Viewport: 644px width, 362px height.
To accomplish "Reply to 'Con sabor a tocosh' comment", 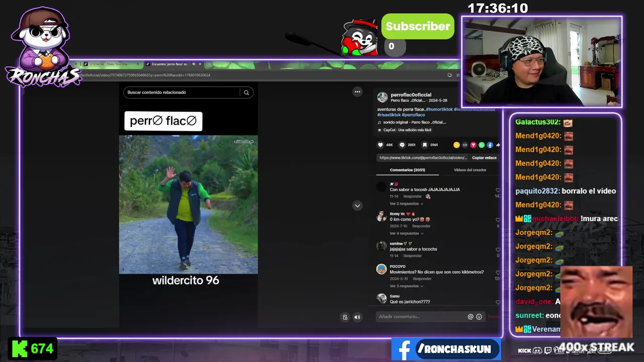I will click(x=413, y=197).
